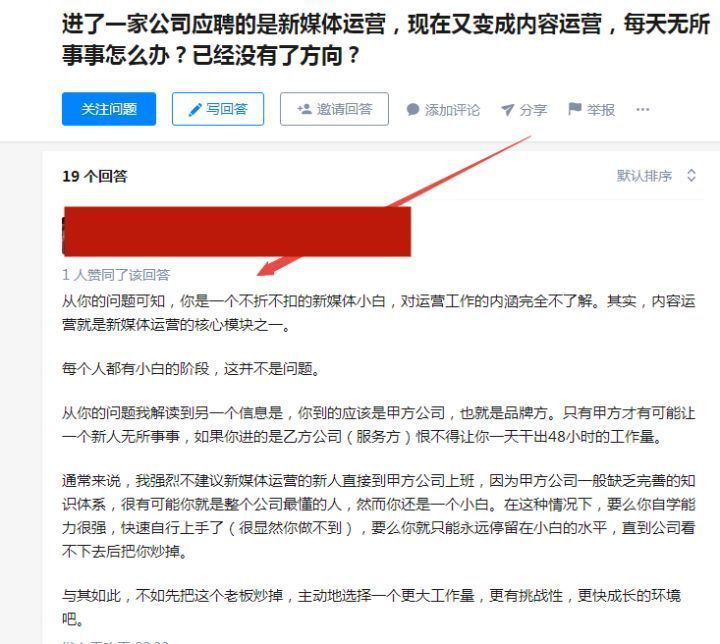Click the add-person icon for 邀请回答
720x644 pixels.
tap(304, 109)
